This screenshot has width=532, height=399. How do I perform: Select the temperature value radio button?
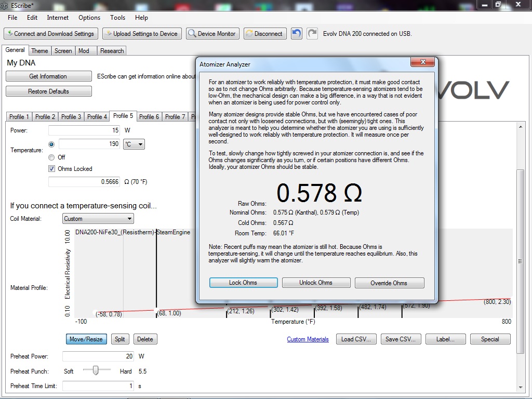click(x=51, y=144)
